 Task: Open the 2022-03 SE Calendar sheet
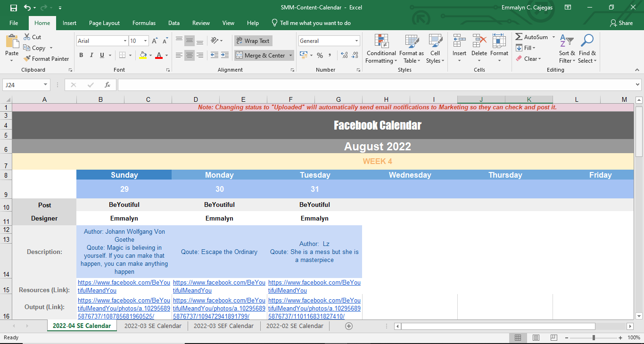click(x=153, y=326)
